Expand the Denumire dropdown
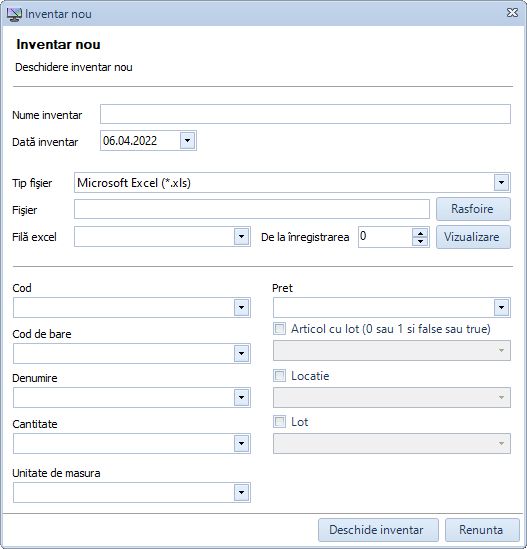Viewport: 527px width, 549px height. pyautogui.click(x=242, y=397)
